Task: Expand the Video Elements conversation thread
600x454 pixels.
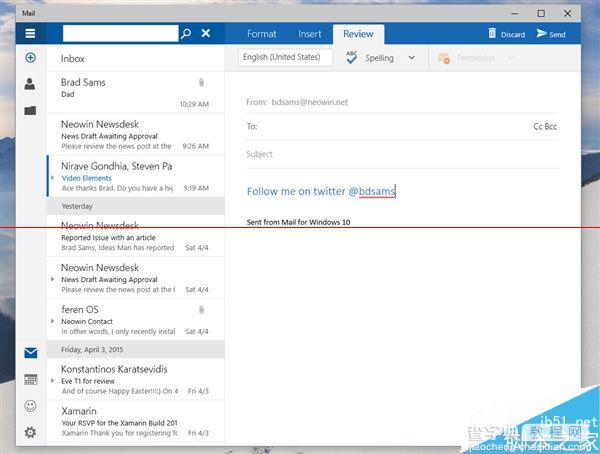Action: pyautogui.click(x=53, y=178)
